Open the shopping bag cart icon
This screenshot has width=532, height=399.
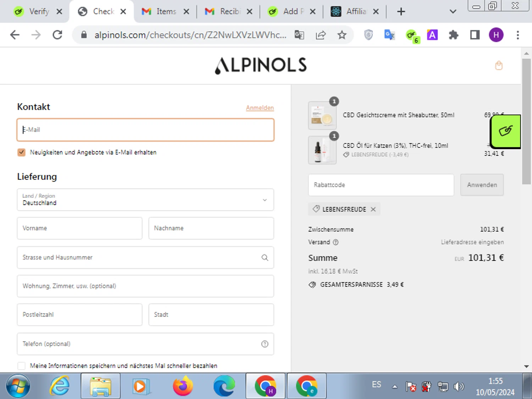point(499,65)
